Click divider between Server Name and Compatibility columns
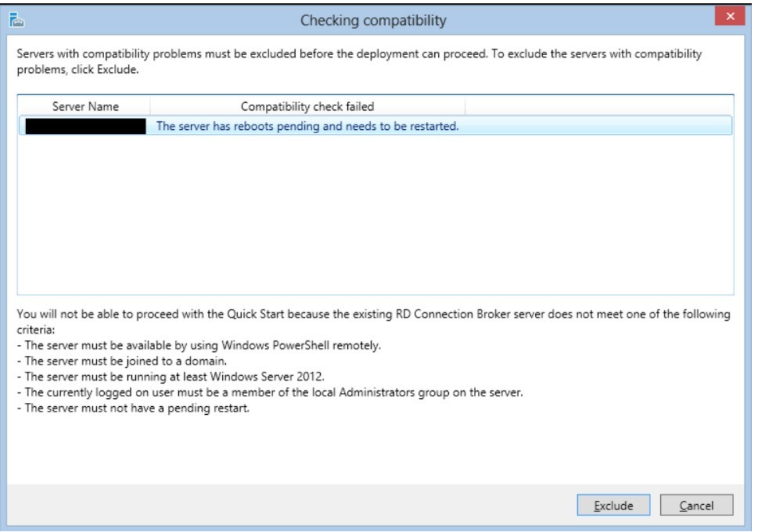The width and height of the screenshot is (759, 532). coord(150,106)
